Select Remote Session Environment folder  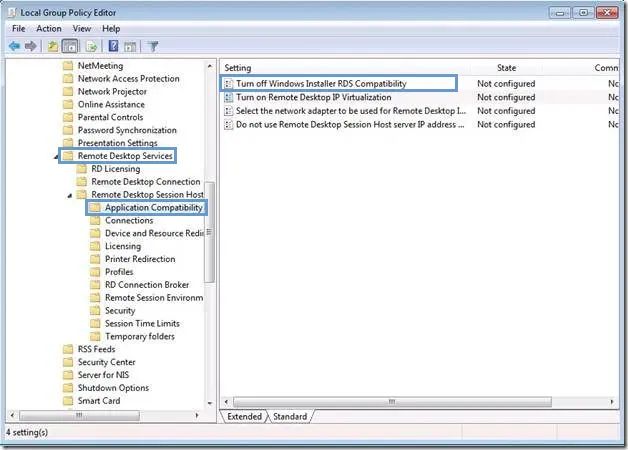click(154, 298)
